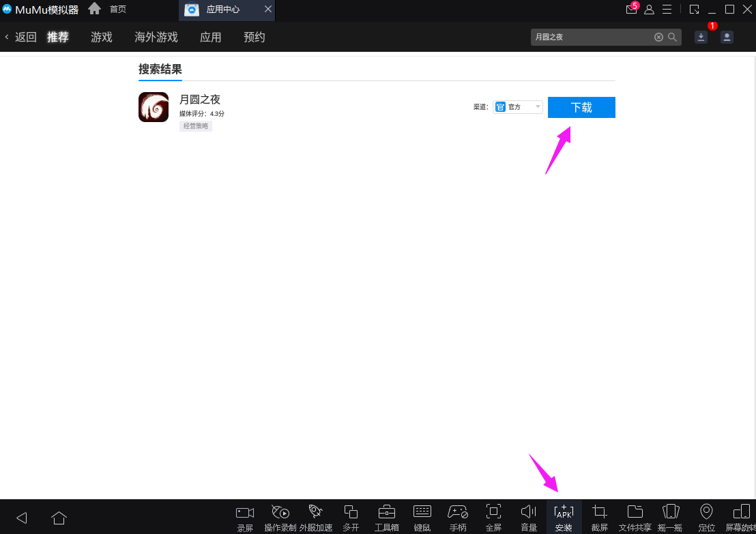Viewport: 756px width, 534px height.
Task: Click the MuMu模拟器 logo
Action: [40, 10]
